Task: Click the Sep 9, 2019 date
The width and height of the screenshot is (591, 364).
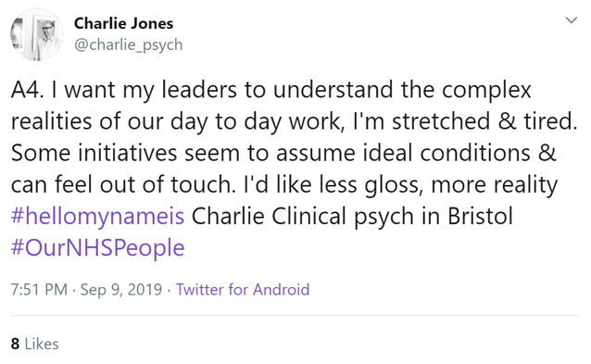Action: click(x=121, y=290)
